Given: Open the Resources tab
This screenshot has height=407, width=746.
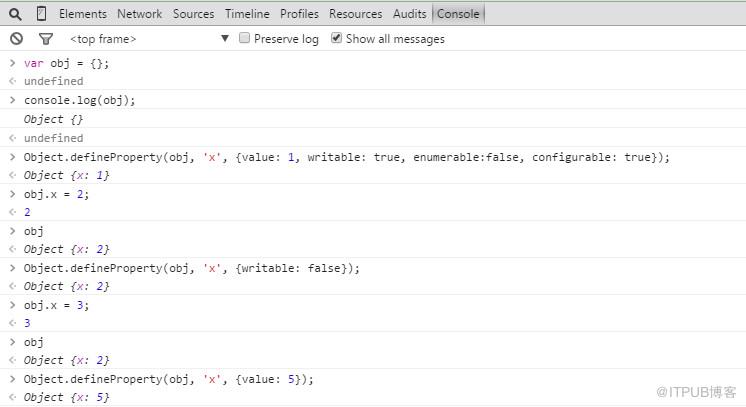Looking at the screenshot, I should point(355,14).
